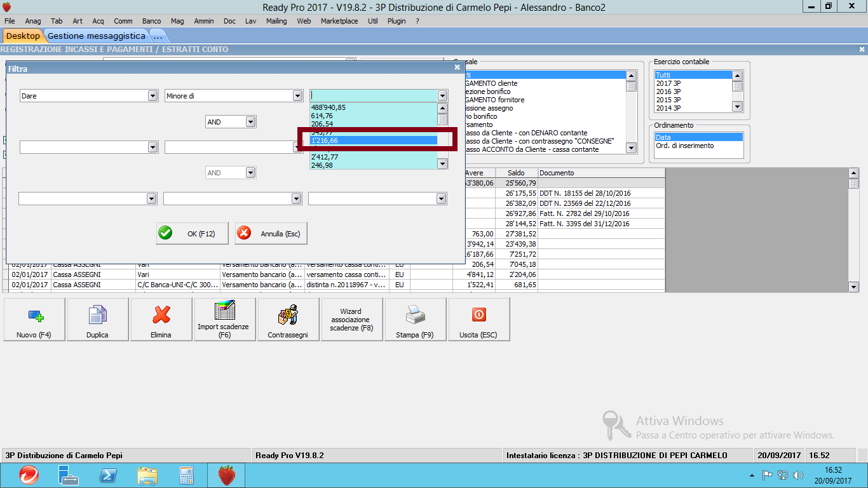Click Ready Pro strawberry taskbar icon
Image resolution: width=868 pixels, height=488 pixels.
pyautogui.click(x=227, y=475)
